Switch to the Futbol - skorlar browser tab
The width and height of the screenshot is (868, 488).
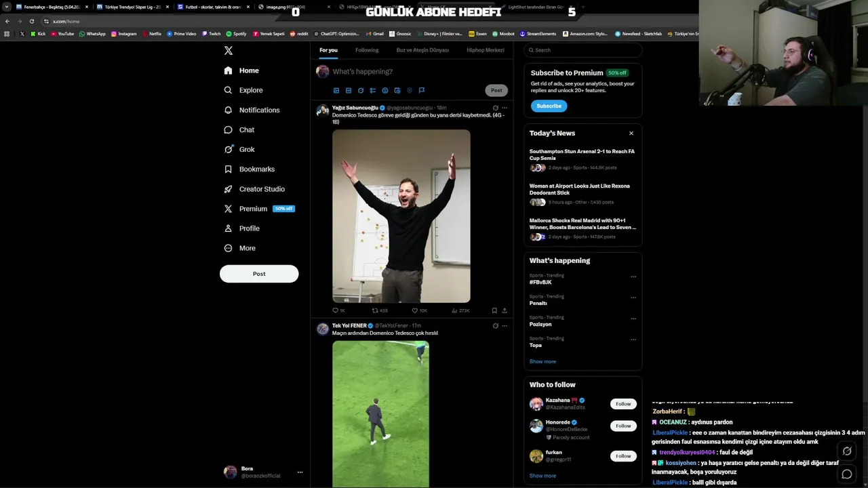(213, 7)
